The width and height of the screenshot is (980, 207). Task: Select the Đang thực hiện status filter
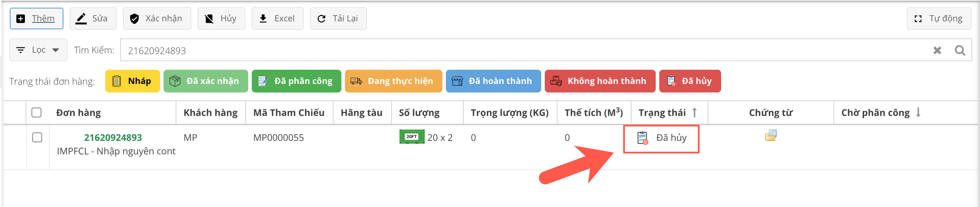[393, 81]
